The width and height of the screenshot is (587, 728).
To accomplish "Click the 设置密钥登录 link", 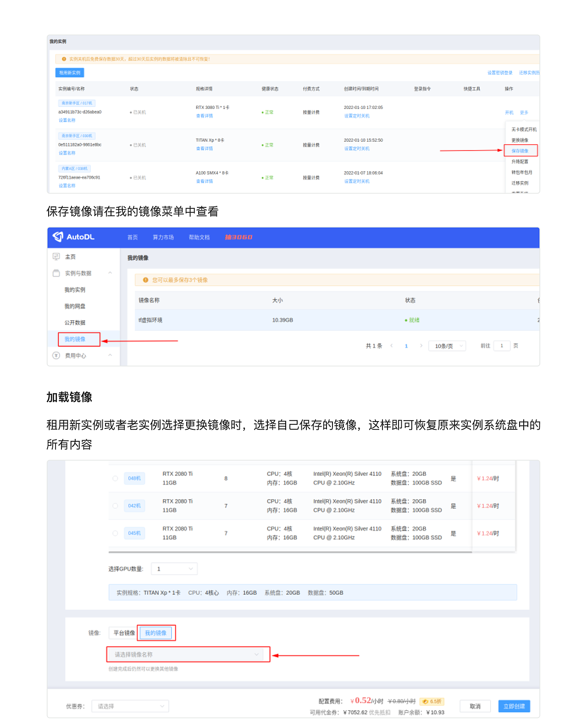I will point(500,73).
